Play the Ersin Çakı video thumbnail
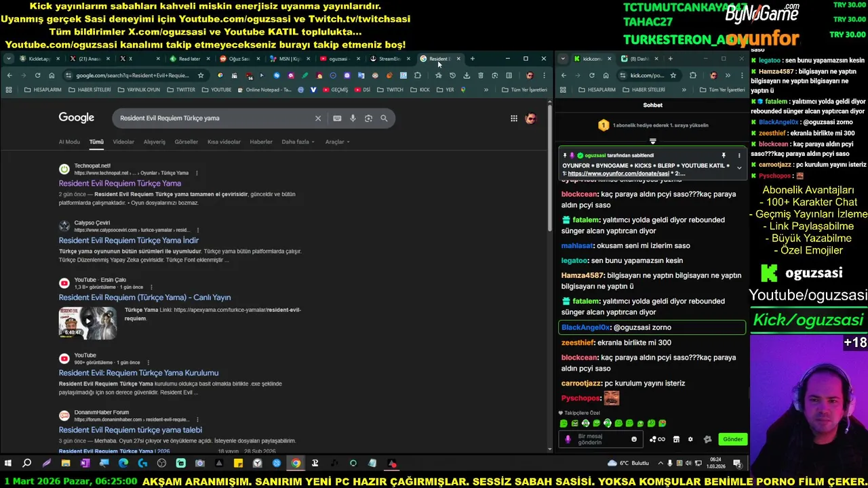The width and height of the screenshot is (868, 488). 87,323
